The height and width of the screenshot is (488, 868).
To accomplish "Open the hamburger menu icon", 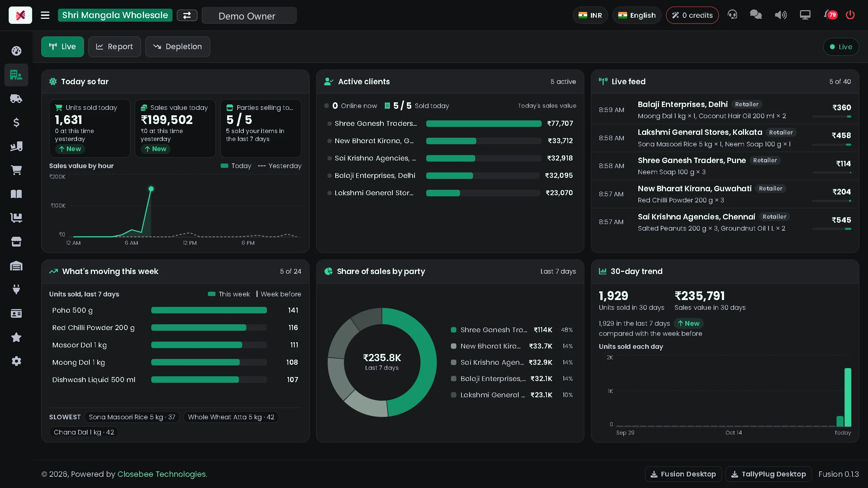I will [45, 15].
